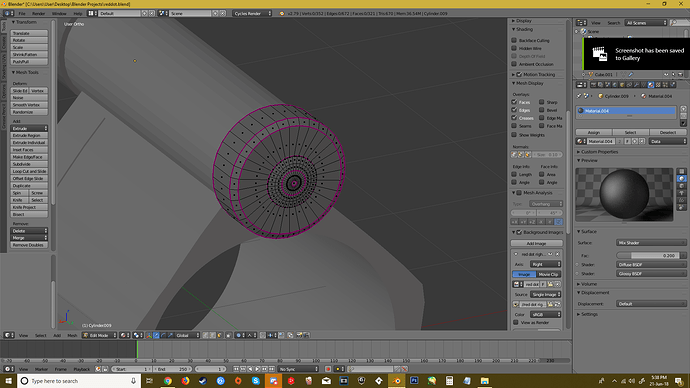690x388 pixels.
Task: Open the Window menu
Action: coord(59,14)
